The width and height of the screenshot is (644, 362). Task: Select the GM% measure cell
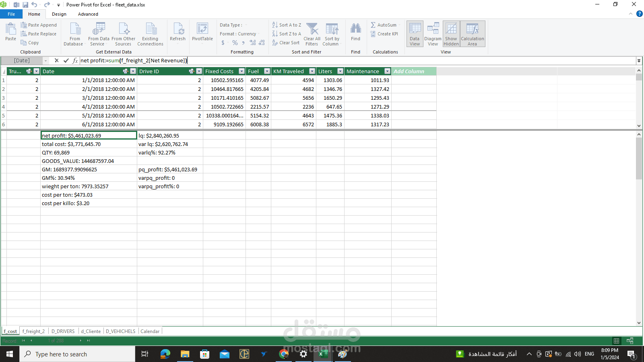pos(89,178)
